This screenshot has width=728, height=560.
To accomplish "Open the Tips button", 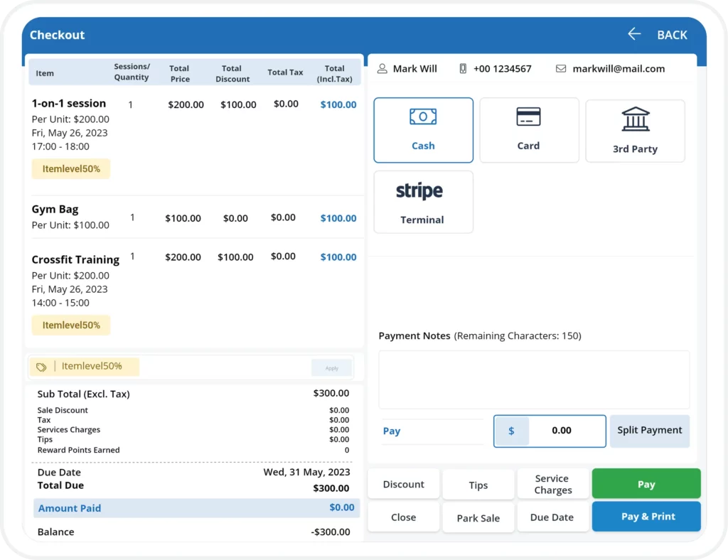I will coord(478,485).
